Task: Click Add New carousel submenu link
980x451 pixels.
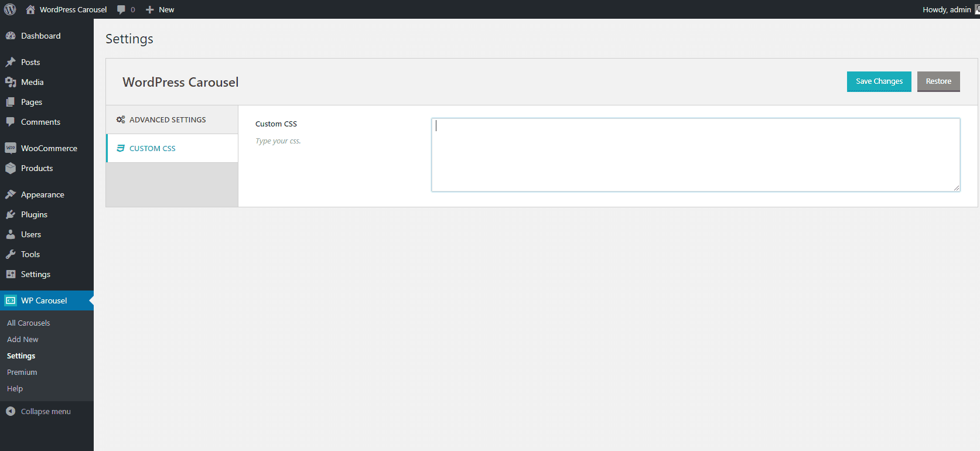Action: pos(23,339)
